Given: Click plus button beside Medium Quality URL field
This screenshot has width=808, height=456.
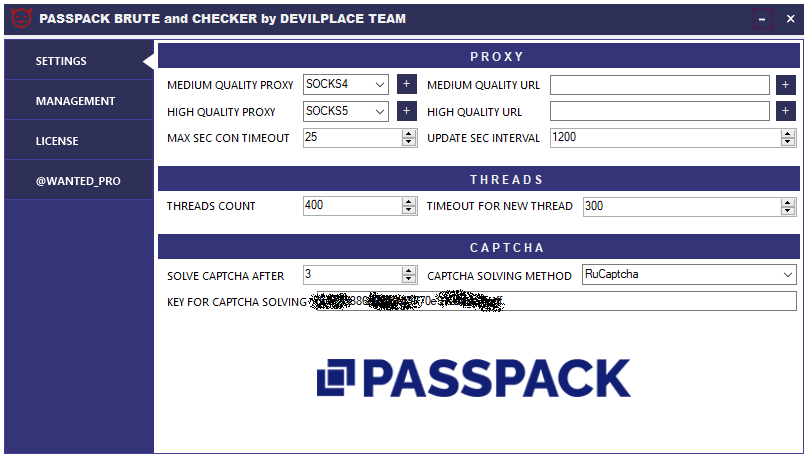Looking at the screenshot, I should click(x=785, y=85).
